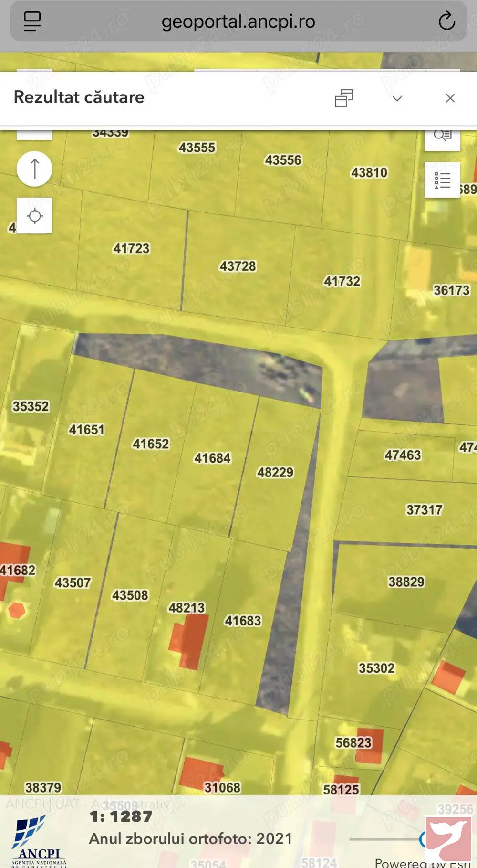The width and height of the screenshot is (477, 868).
Task: Open the search query tool icon
Action: (442, 136)
